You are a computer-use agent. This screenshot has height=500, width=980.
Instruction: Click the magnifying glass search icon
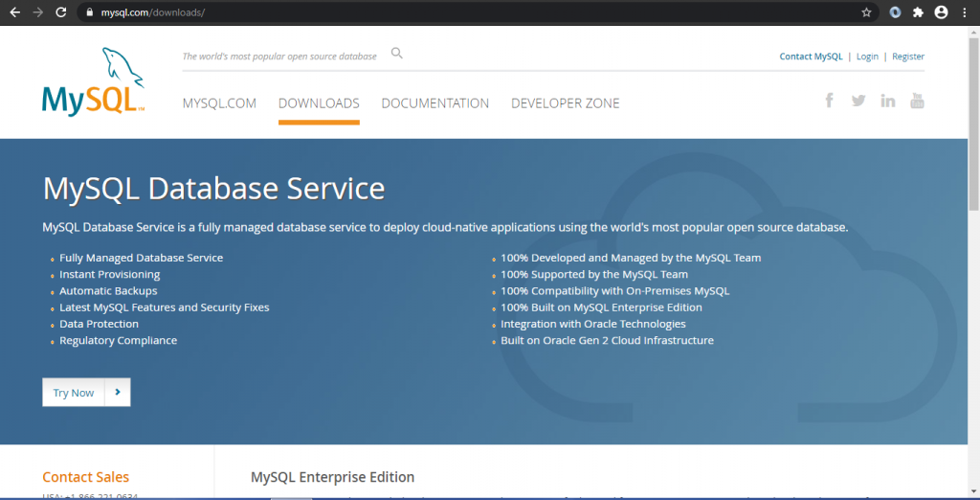[x=397, y=54]
